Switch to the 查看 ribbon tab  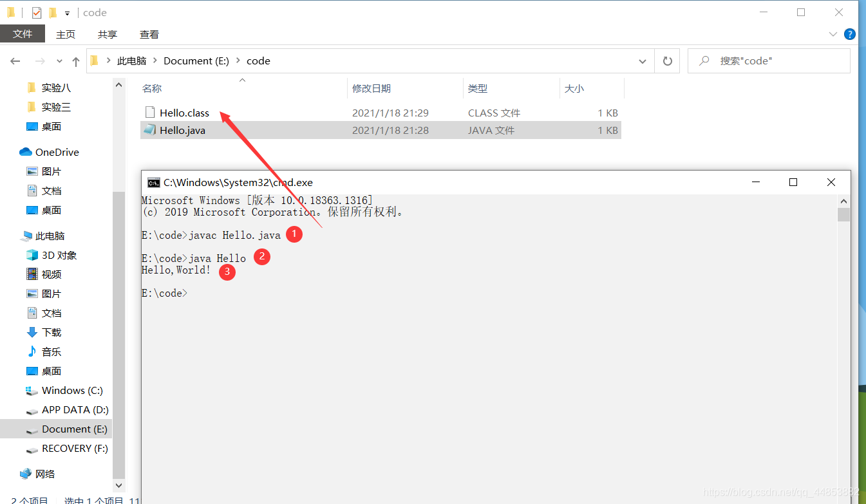click(x=149, y=34)
